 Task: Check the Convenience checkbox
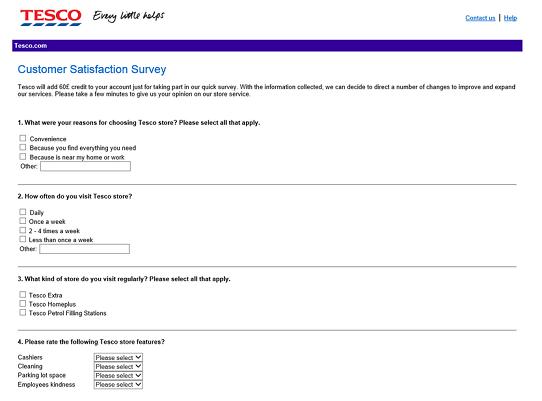pos(22,138)
